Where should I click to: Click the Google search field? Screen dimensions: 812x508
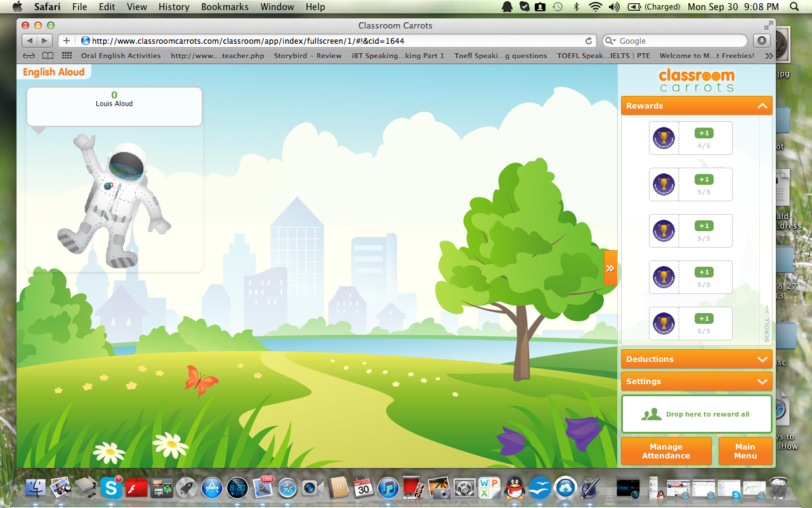(676, 41)
